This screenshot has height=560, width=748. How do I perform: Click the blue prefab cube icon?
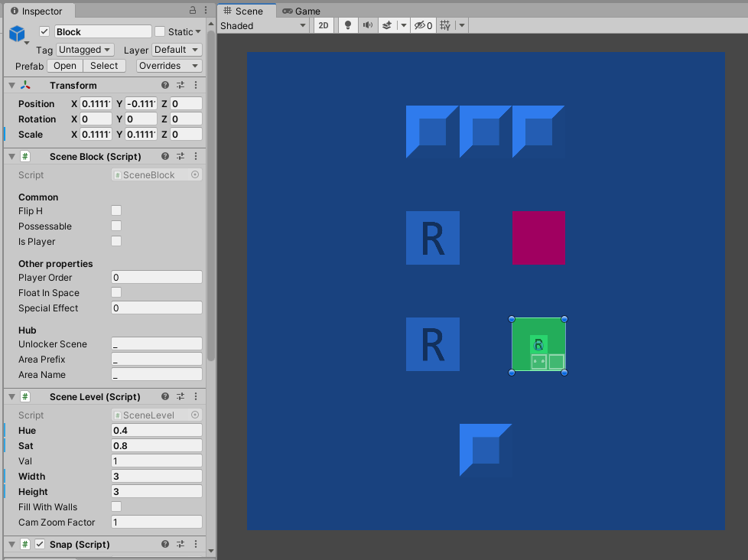pos(17,34)
